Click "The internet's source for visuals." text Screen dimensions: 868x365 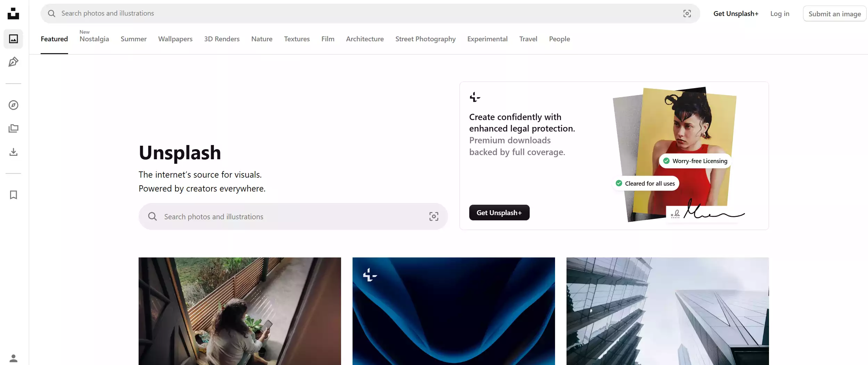pos(200,175)
